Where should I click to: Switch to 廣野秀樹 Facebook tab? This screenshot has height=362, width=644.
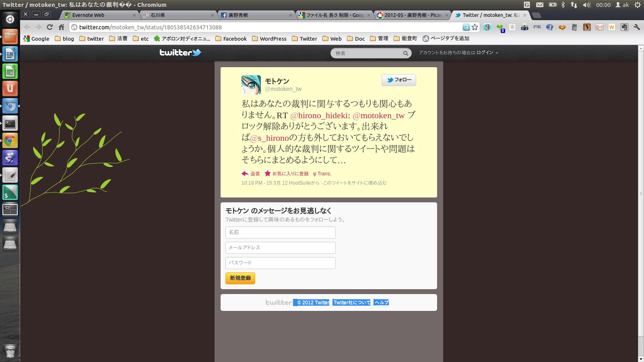(x=256, y=15)
